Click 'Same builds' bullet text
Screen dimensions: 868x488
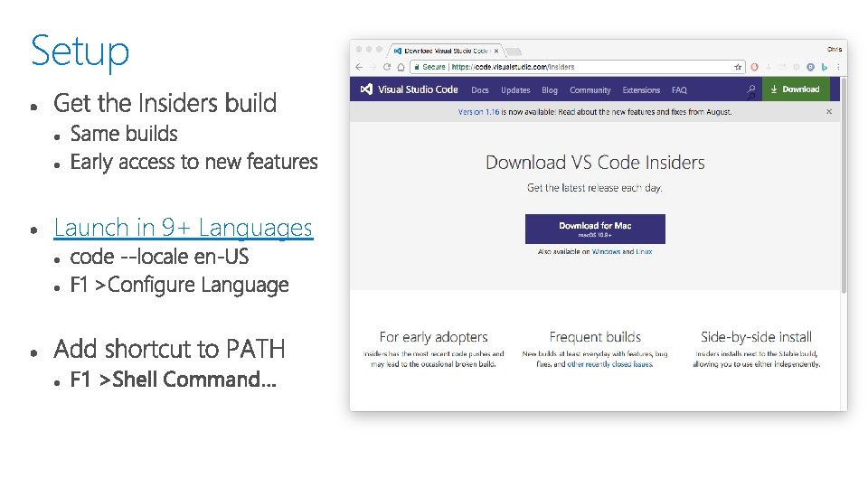[x=124, y=134]
